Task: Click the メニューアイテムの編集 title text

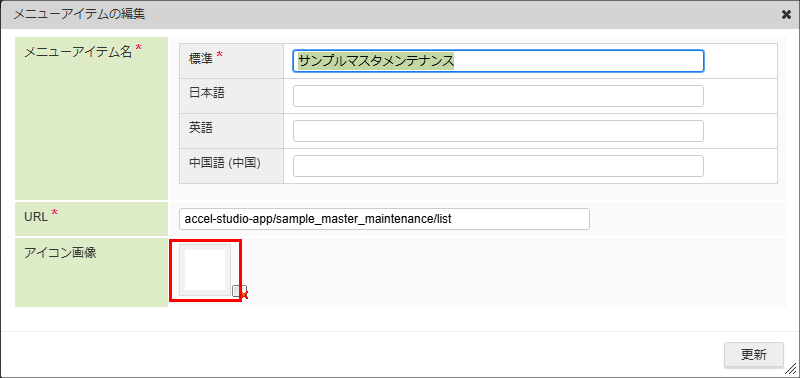Action: (x=79, y=14)
